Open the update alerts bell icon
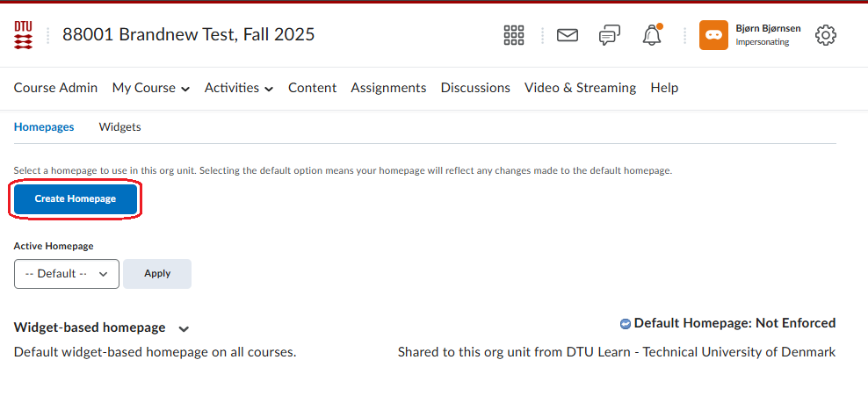The height and width of the screenshot is (403, 868). coord(651,35)
